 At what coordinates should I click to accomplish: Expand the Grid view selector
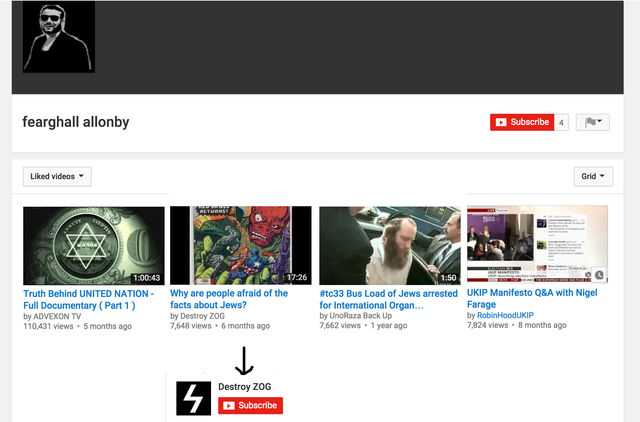594,176
